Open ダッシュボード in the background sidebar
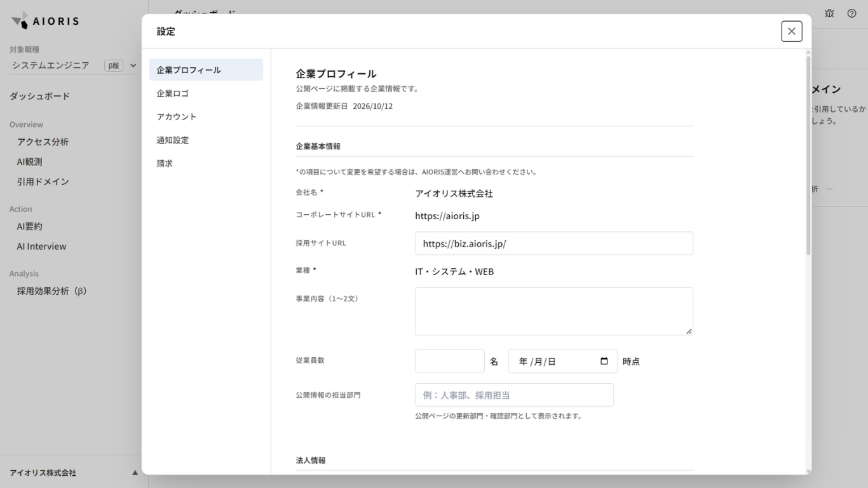This screenshot has width=868, height=488. [40, 96]
